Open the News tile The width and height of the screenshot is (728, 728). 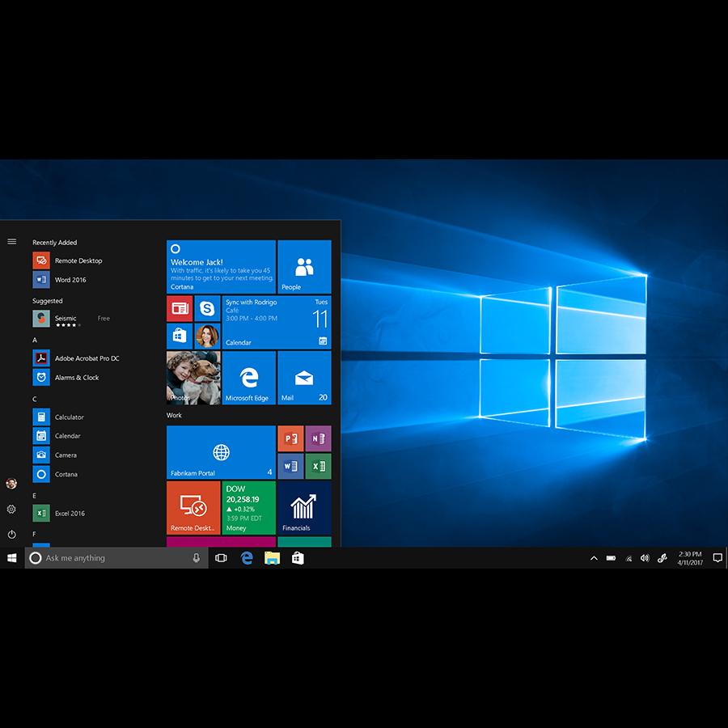tap(180, 308)
